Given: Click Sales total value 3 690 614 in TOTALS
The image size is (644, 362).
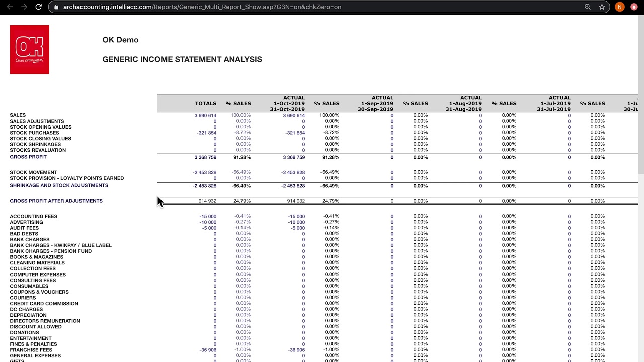Looking at the screenshot, I should click(205, 115).
